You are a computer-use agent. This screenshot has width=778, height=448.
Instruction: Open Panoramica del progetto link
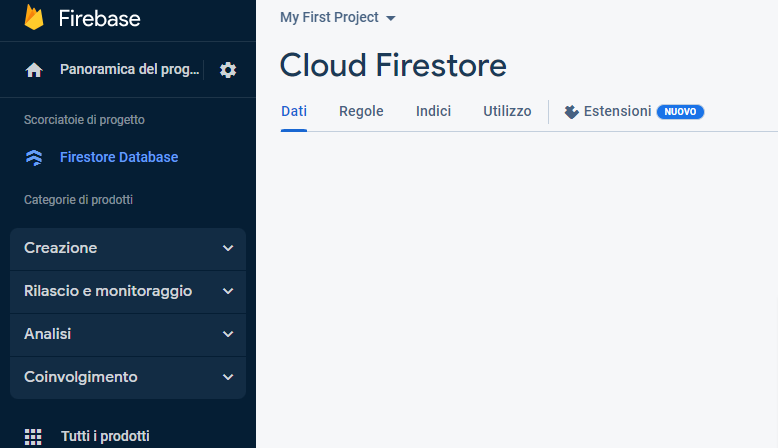tap(130, 69)
